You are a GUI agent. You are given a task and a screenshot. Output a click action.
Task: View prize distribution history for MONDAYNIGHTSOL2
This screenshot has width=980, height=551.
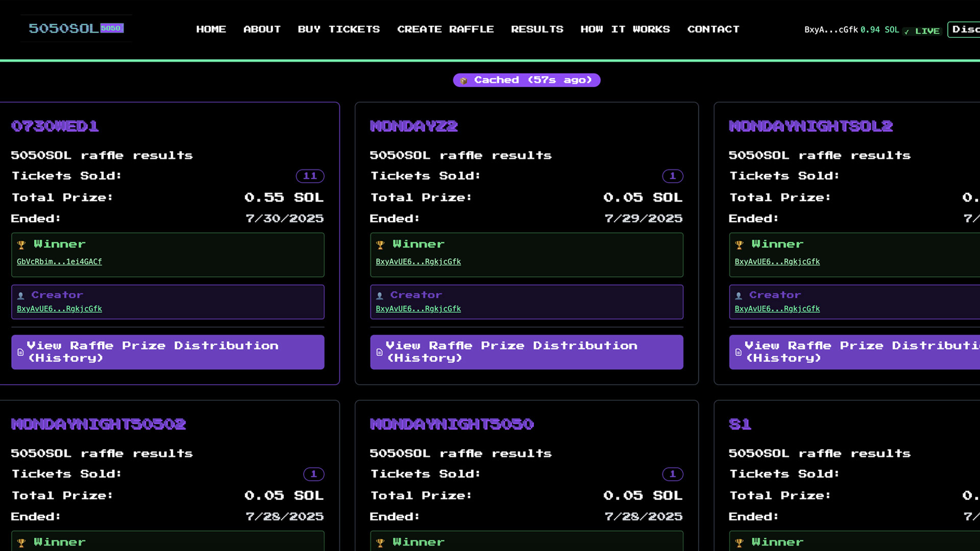[854, 352]
